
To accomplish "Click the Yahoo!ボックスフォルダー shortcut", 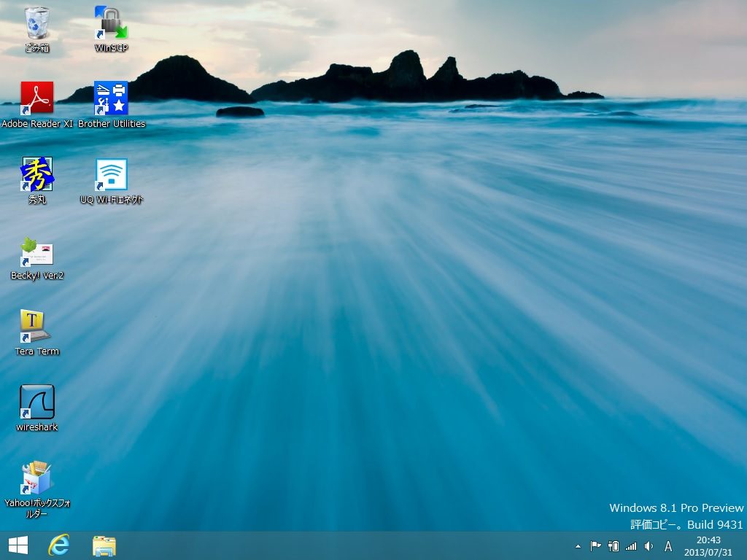I will pos(37,478).
